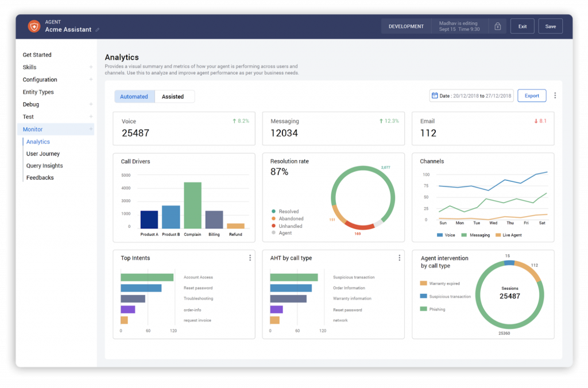Click the lock icon in the top bar
Screen dimensions: 588x388
[x=497, y=26]
